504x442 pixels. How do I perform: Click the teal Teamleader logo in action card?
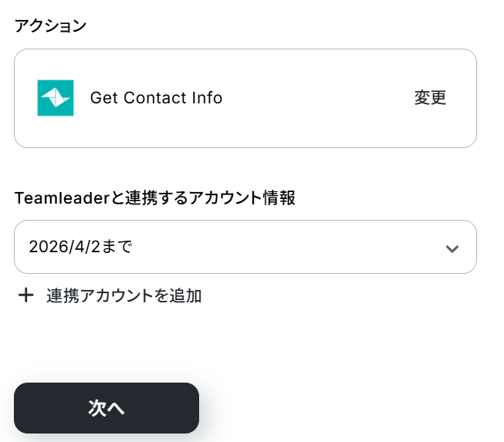tap(56, 98)
